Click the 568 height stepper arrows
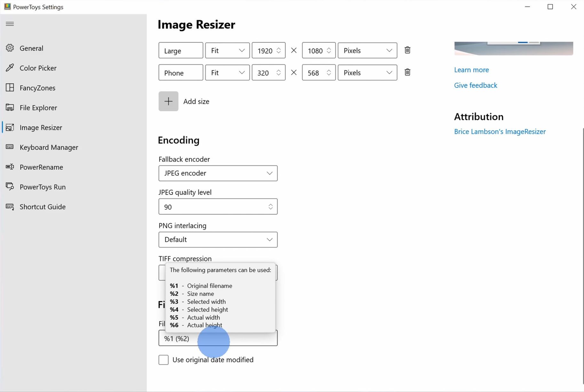 point(329,73)
